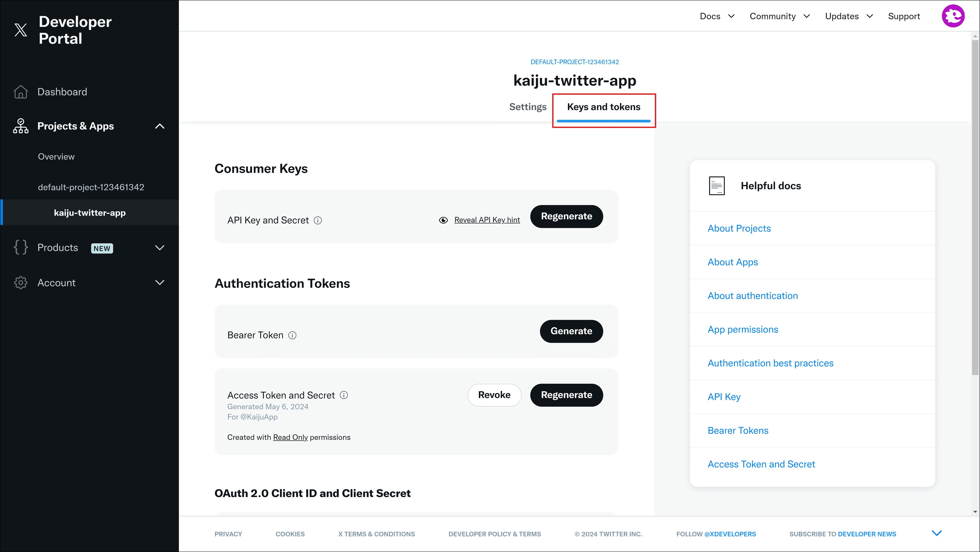Toggle the eye icon to reveal API key

tap(443, 220)
